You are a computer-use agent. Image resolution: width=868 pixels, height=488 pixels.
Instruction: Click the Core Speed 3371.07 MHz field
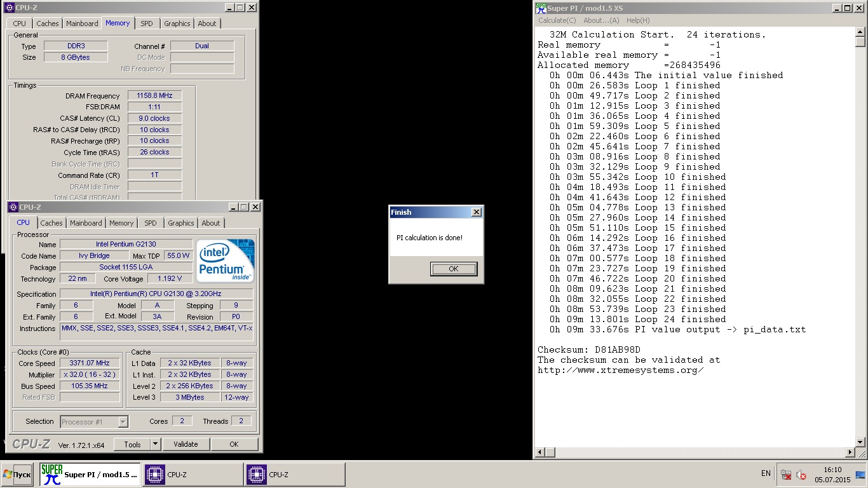point(90,363)
